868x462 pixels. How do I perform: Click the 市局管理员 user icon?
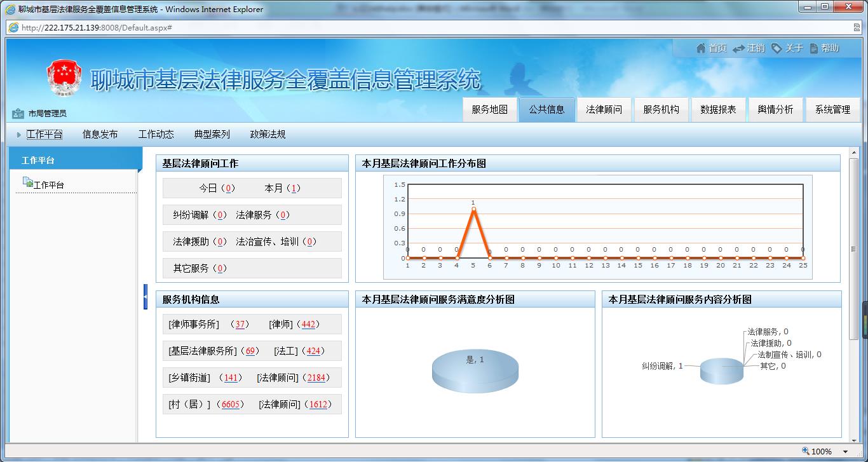click(x=18, y=114)
